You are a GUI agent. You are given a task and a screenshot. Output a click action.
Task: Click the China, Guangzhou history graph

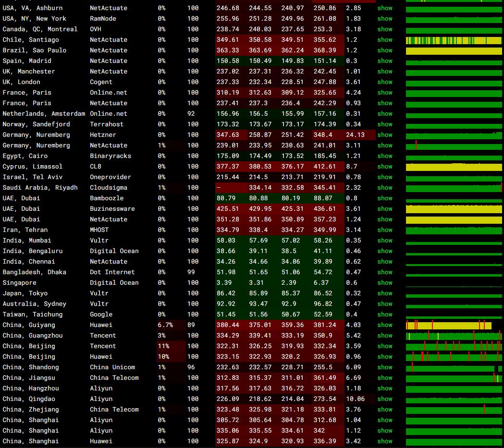pyautogui.click(x=454, y=336)
